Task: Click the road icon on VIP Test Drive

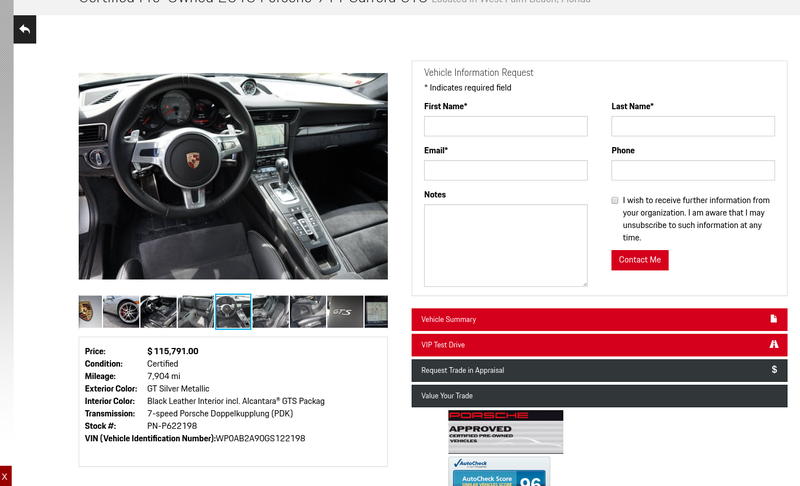Action: [x=773, y=344]
